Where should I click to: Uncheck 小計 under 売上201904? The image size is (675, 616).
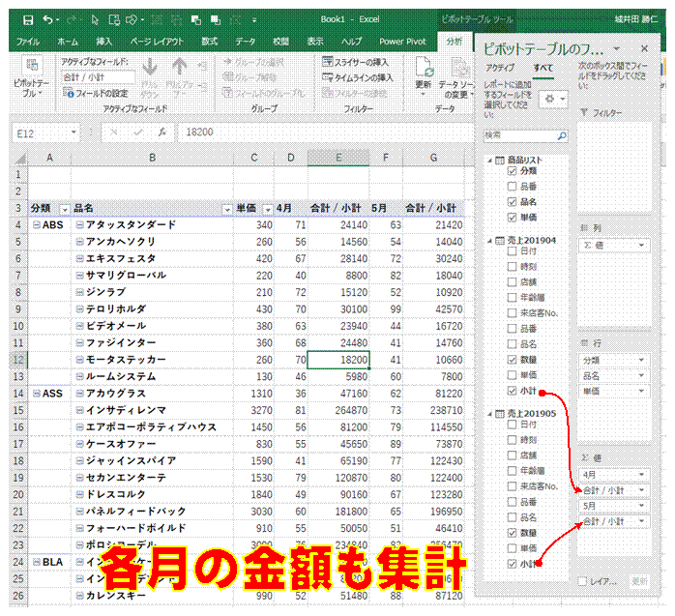[512, 391]
